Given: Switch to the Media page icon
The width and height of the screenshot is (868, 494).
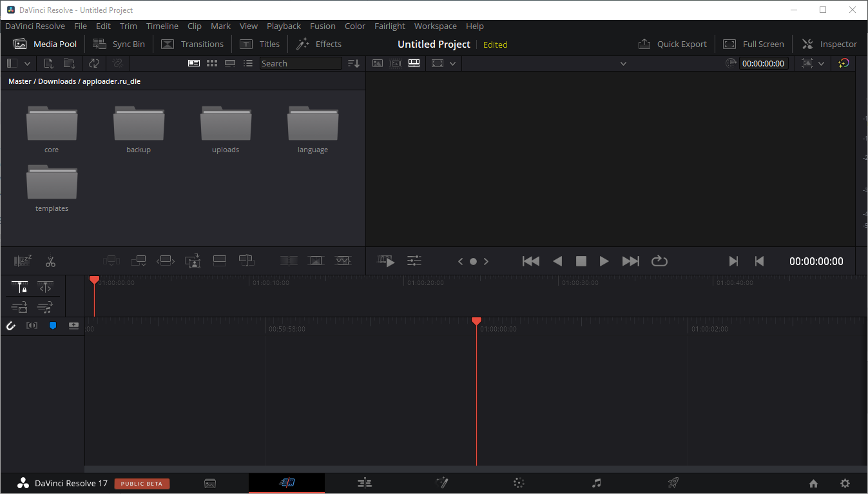Looking at the screenshot, I should (x=209, y=483).
